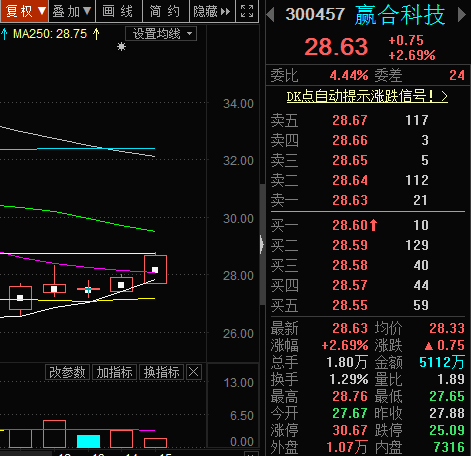Open the 复权 dropdown

pos(24,11)
